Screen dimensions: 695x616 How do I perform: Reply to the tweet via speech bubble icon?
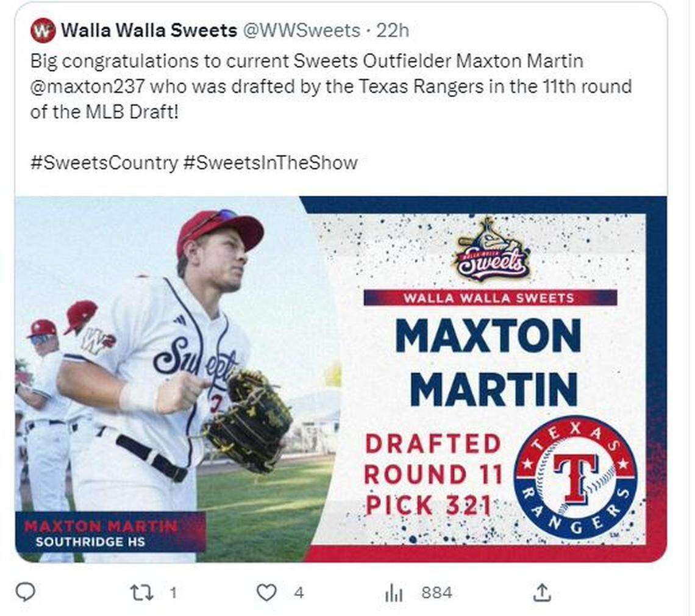point(26,592)
